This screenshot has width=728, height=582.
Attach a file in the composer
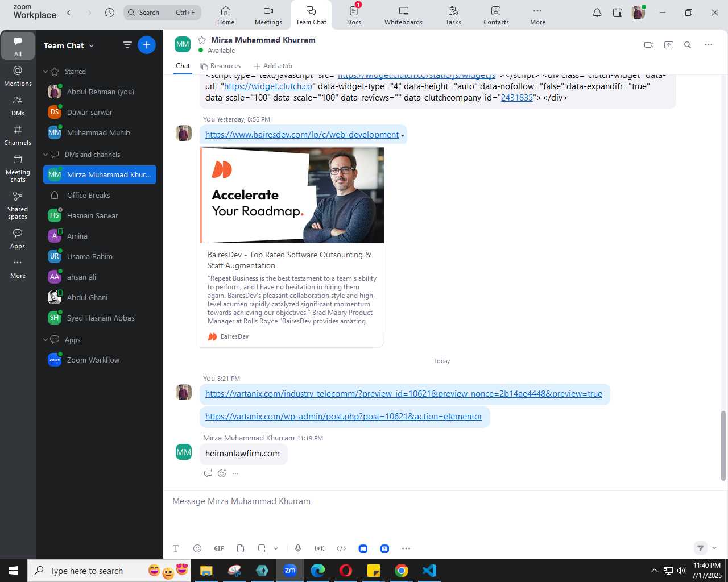[x=241, y=548]
